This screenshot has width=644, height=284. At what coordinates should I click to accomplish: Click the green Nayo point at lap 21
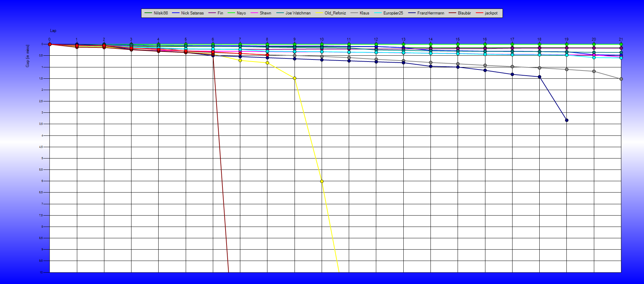click(x=621, y=44)
